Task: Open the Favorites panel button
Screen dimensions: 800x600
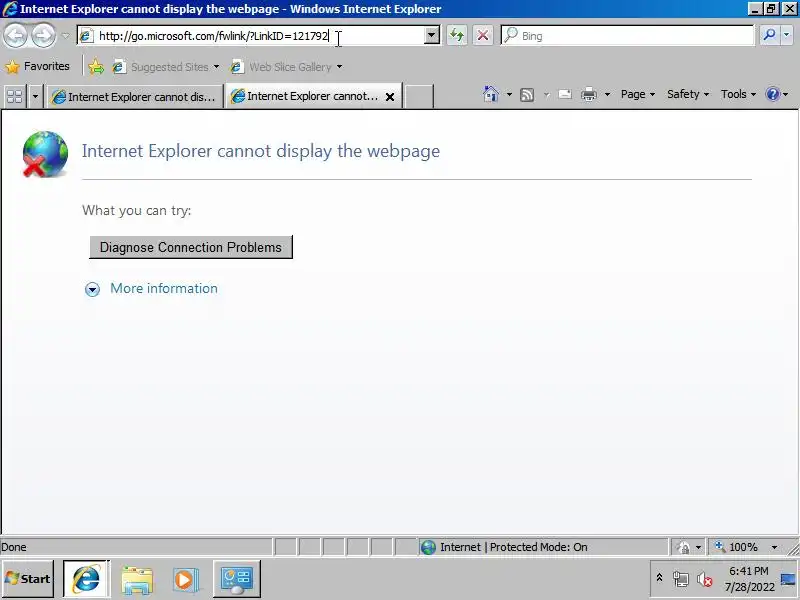Action: [x=37, y=66]
